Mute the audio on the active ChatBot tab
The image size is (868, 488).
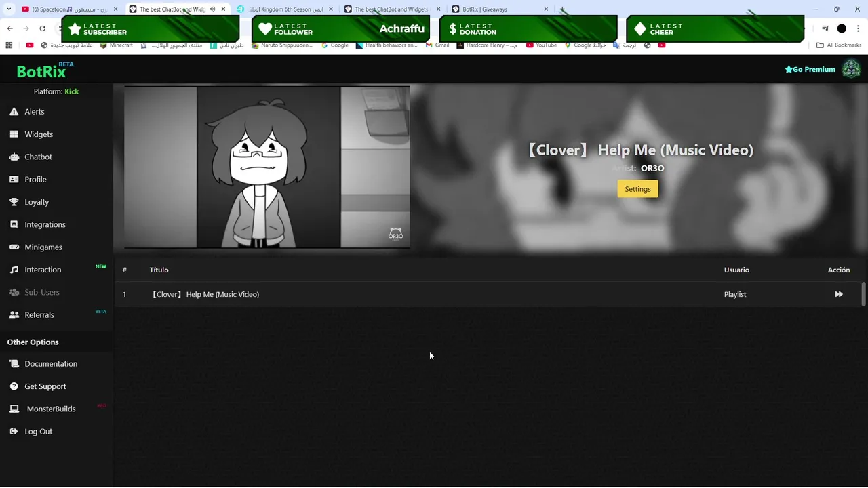[x=213, y=9]
